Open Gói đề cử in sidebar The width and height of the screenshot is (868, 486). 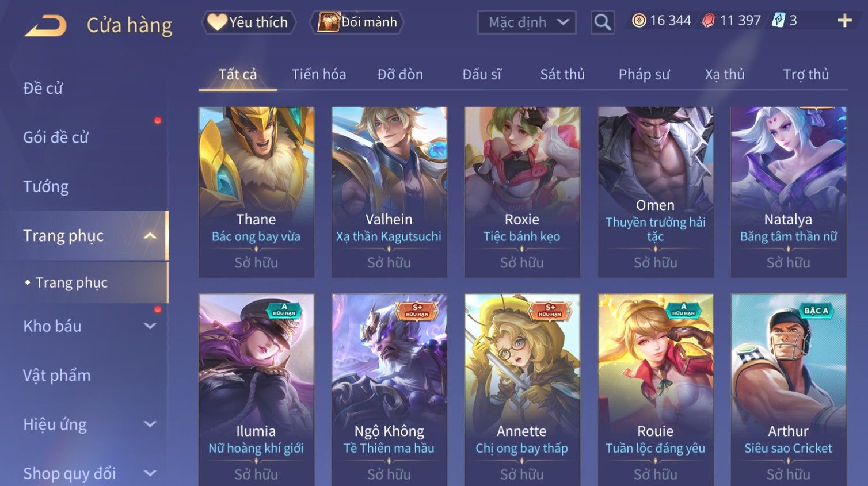56,137
